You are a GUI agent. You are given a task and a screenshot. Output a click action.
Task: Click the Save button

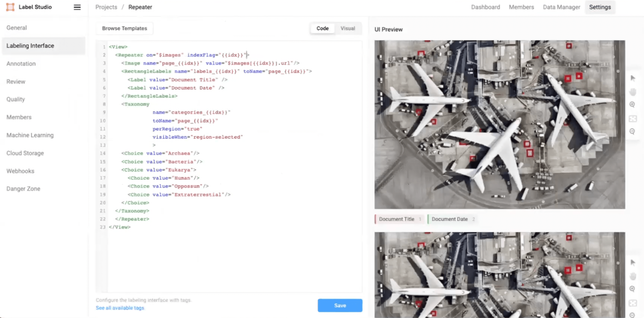(x=340, y=305)
